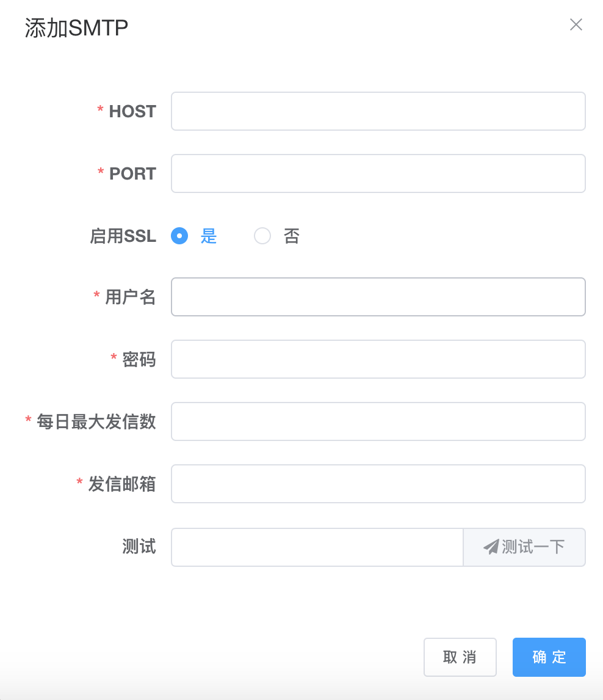Click the 添加SMTP dialog title
Image resolution: width=603 pixels, height=700 pixels.
[76, 27]
